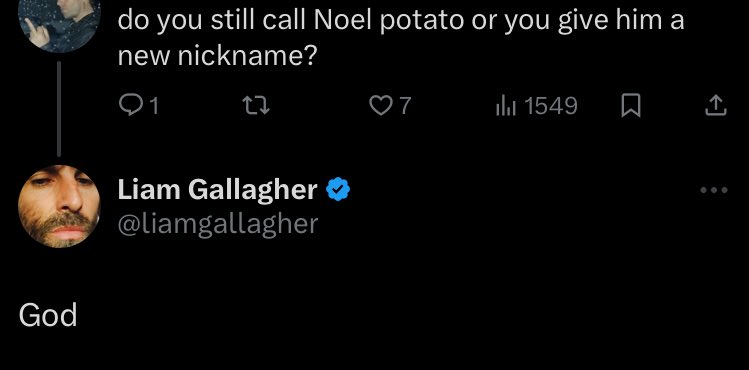The width and height of the screenshot is (749, 370).
Task: Click the like count of 7
Action: [405, 106]
